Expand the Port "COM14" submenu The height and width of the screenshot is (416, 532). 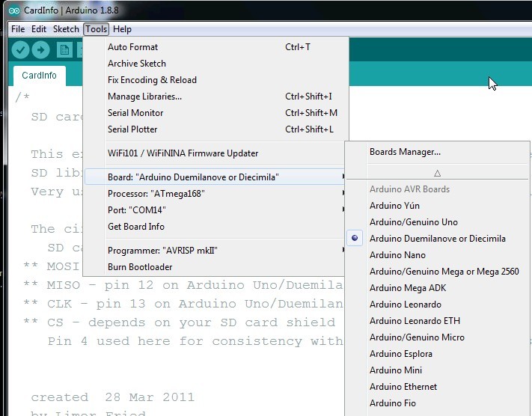[x=215, y=210]
